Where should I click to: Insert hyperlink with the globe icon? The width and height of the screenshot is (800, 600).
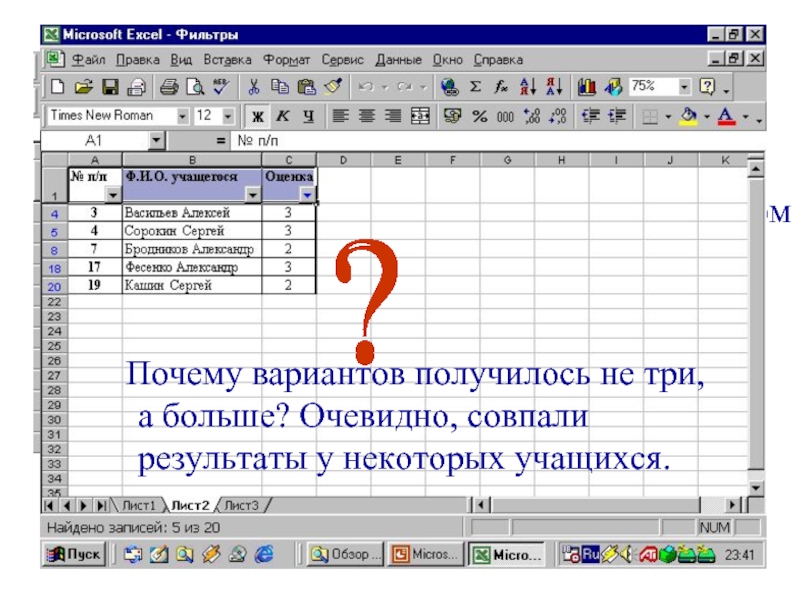click(449, 87)
